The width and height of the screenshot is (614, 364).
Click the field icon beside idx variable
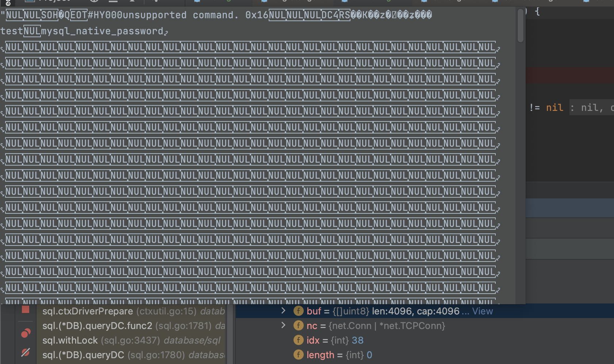[x=299, y=340]
